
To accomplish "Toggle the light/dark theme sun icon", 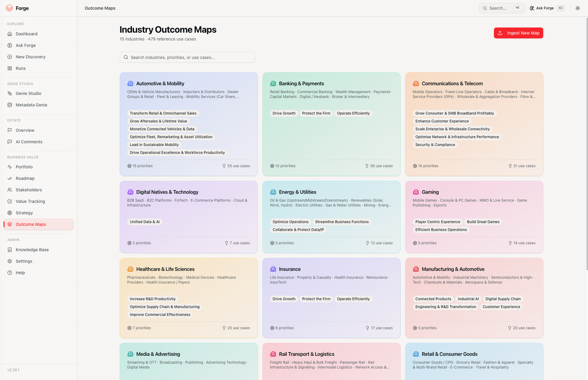I will [x=578, y=8].
